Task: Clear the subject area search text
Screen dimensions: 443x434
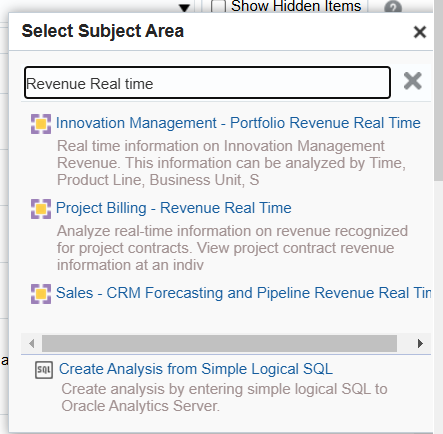Action: (x=413, y=81)
